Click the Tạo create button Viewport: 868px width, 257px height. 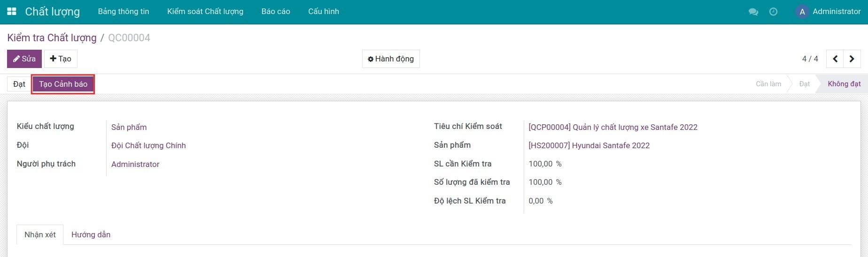pos(61,59)
